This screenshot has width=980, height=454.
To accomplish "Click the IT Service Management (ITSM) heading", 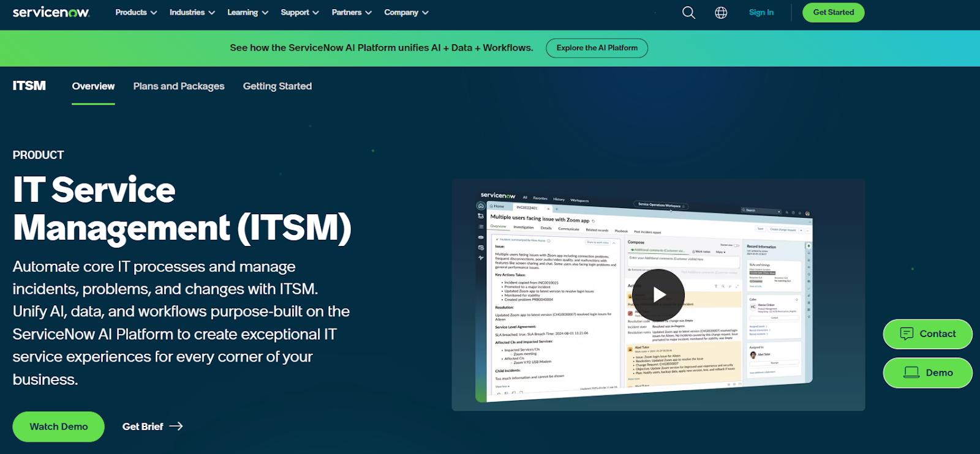I will (182, 209).
